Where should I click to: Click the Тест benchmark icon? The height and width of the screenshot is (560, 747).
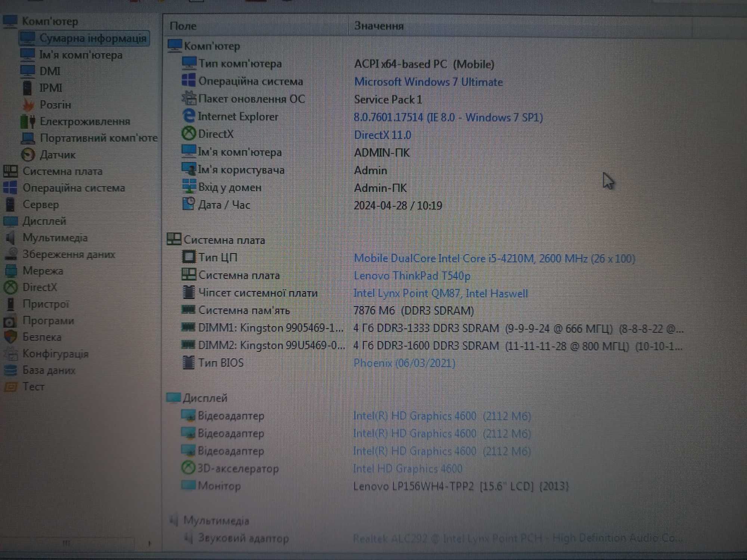[x=10, y=386]
